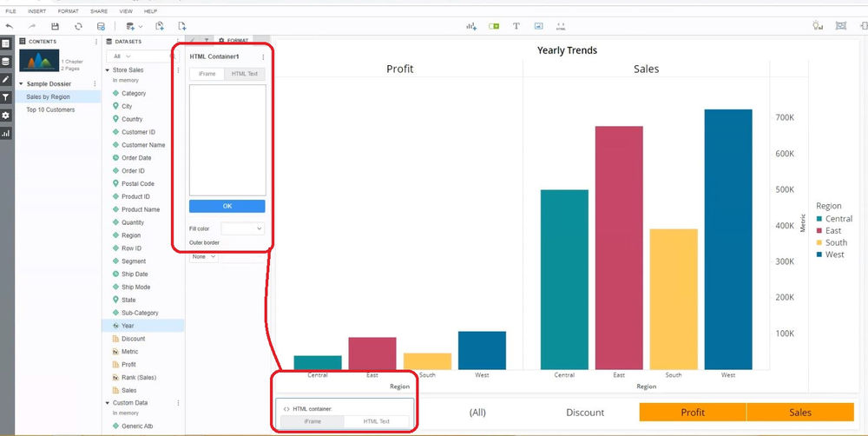Open the Datasets panel sidebar icon
The width and height of the screenshot is (868, 436).
[x=5, y=62]
